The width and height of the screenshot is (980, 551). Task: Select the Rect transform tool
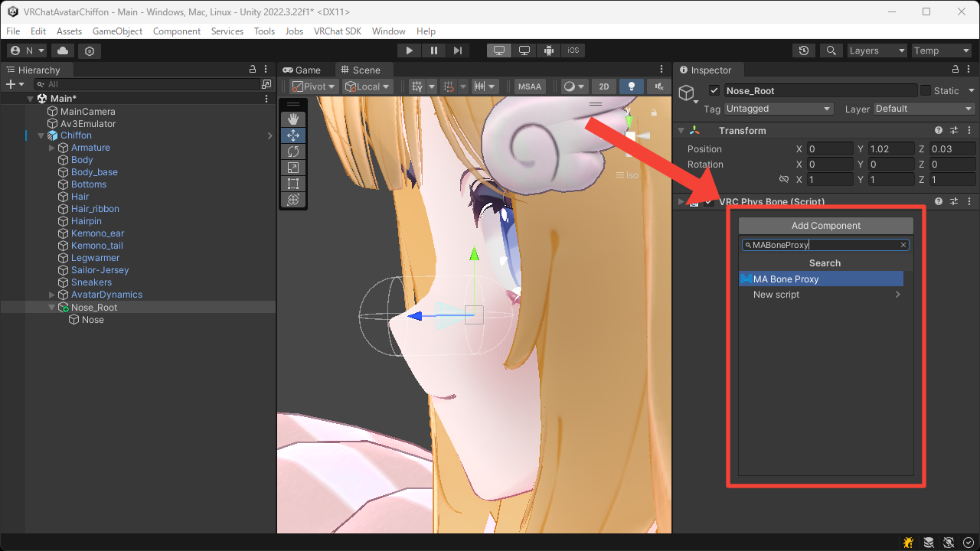293,184
